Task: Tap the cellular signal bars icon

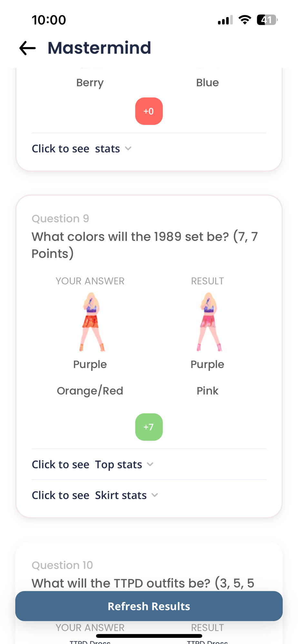Action: 225,20
